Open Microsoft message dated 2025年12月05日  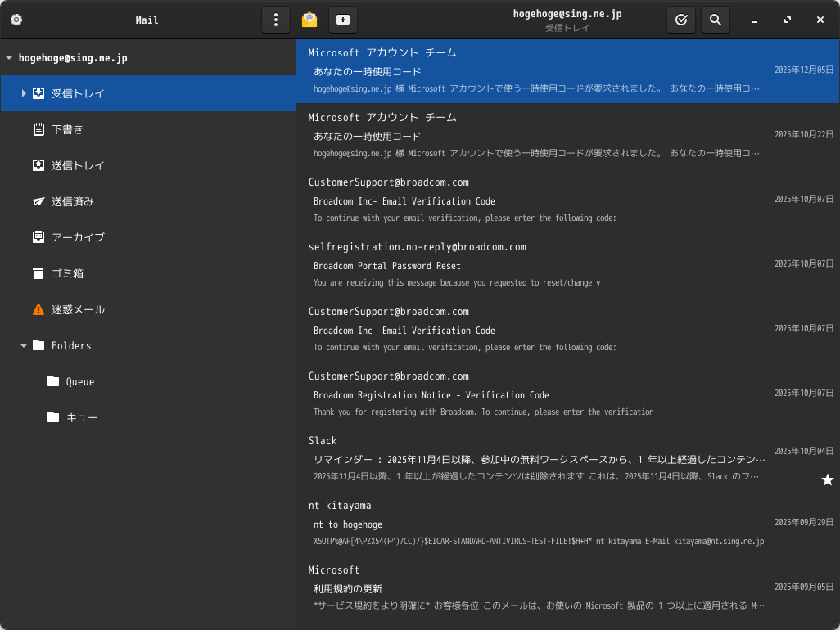coord(568,71)
